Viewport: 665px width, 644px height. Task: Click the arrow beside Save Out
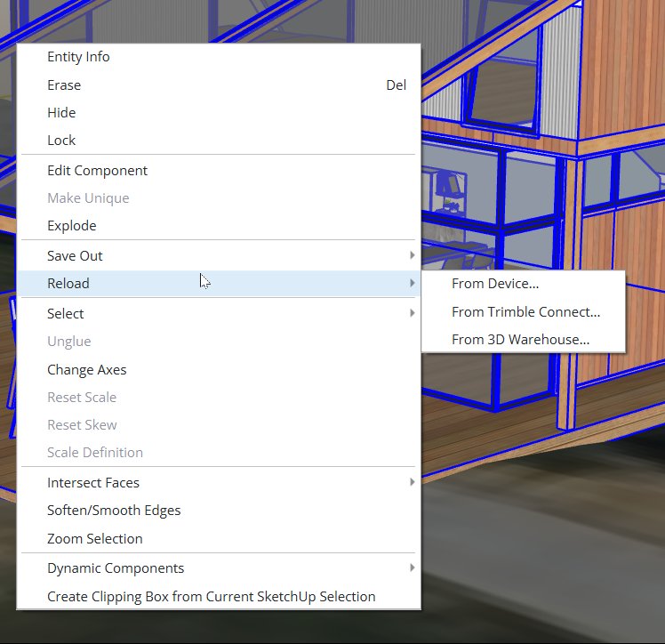pos(412,256)
